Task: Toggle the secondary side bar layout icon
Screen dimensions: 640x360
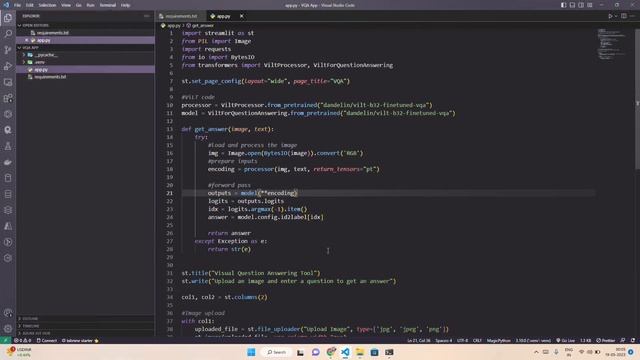Action: 581,5
